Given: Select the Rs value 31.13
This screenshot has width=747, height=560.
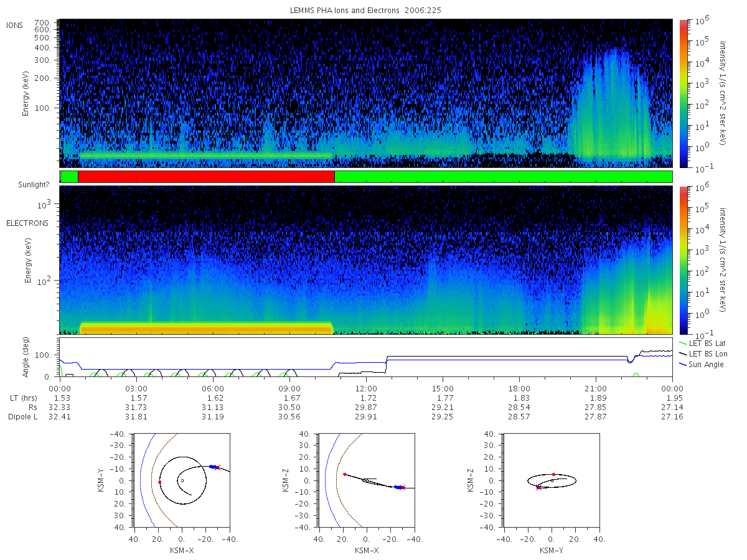Looking at the screenshot, I should point(213,407).
